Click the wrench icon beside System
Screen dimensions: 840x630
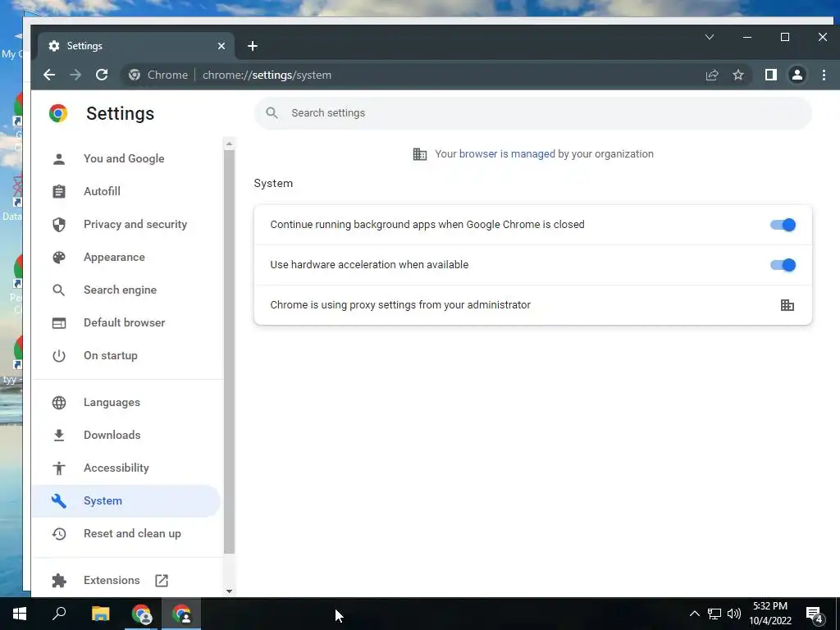point(59,501)
